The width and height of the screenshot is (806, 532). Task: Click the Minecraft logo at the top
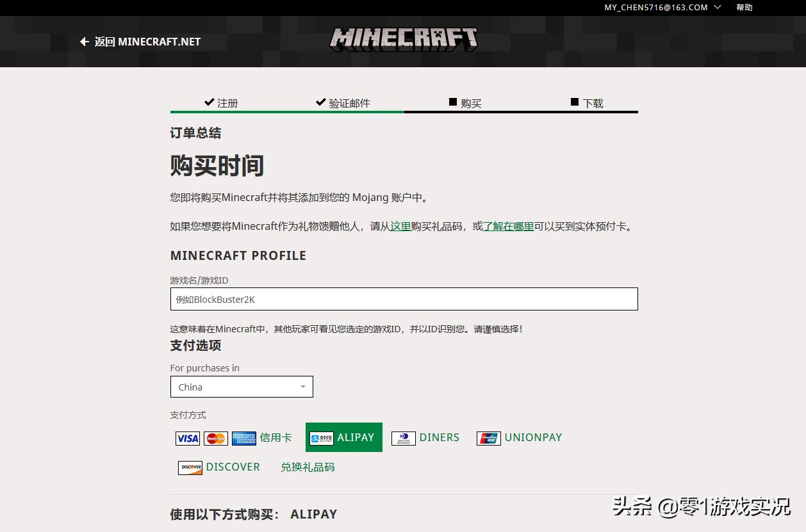(x=403, y=38)
